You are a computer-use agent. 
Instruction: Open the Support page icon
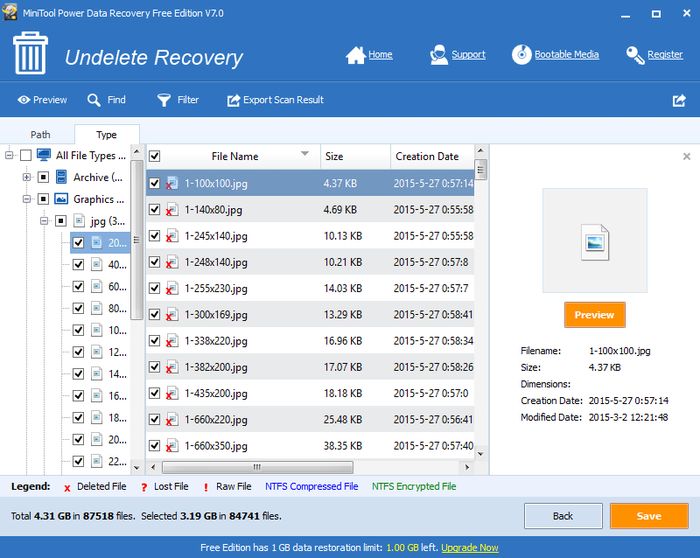pyautogui.click(x=438, y=55)
